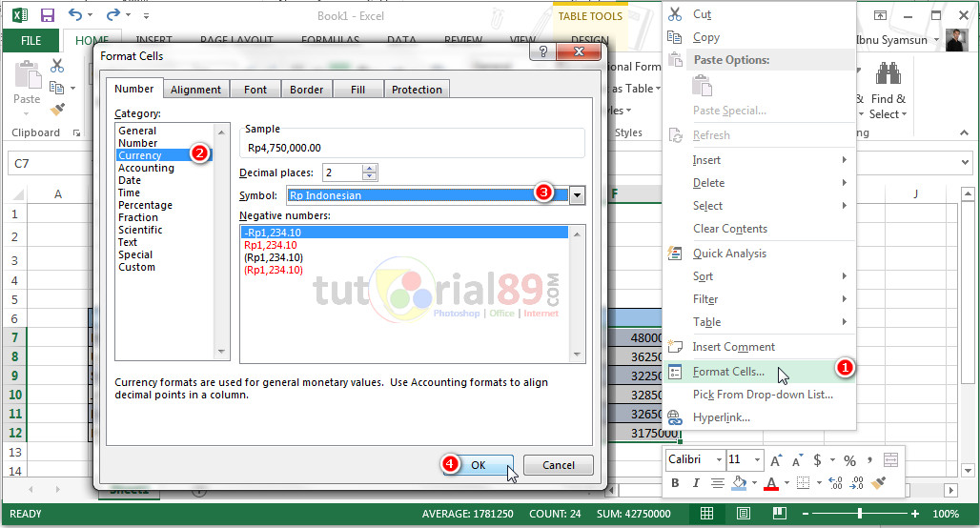Click OK in Format Cells dialog
Screen dimensions: 980x528
click(x=479, y=465)
